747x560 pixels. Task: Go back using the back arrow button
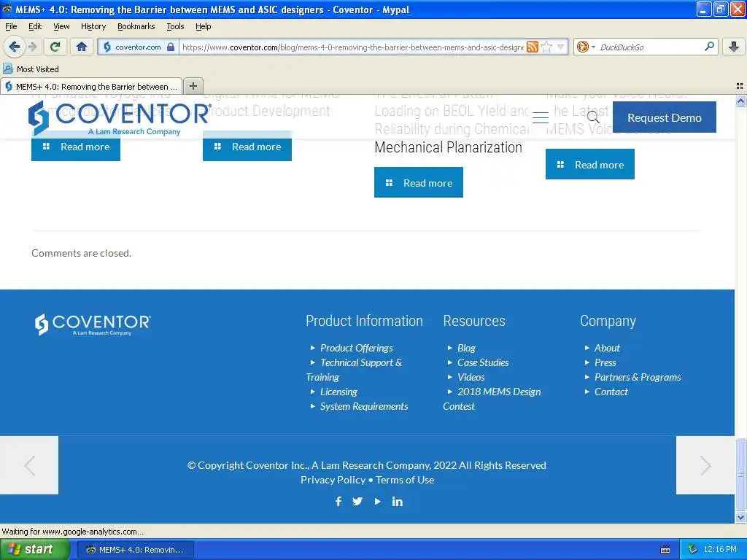pyautogui.click(x=14, y=47)
